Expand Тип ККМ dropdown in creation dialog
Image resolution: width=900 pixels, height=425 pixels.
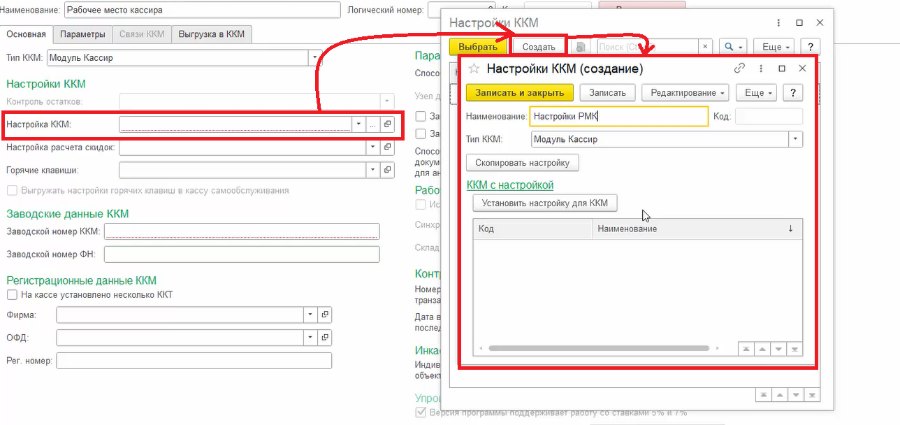click(796, 139)
